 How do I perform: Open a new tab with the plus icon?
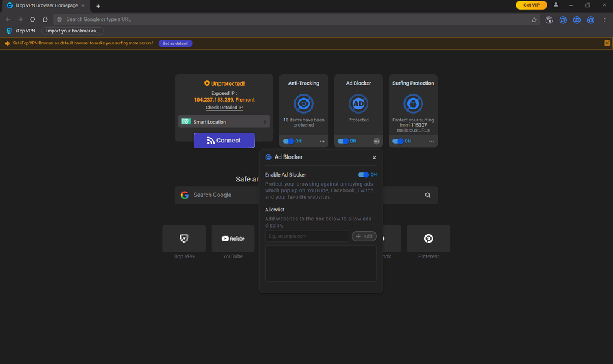pyautogui.click(x=98, y=6)
